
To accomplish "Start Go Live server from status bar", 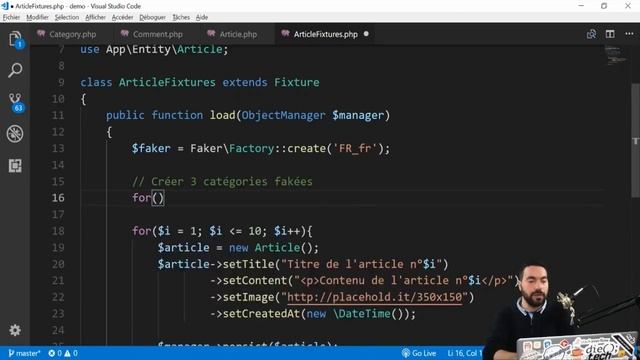I will 419,353.
